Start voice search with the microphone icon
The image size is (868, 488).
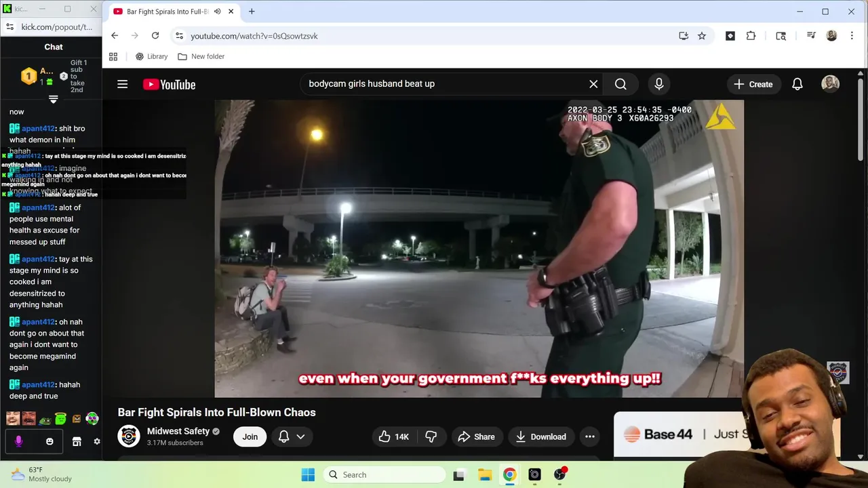pyautogui.click(x=658, y=84)
